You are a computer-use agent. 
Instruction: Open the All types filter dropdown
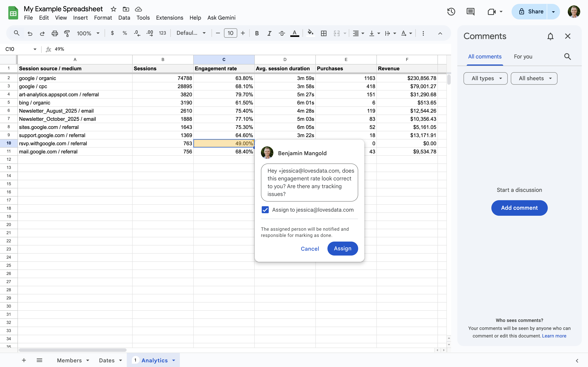(485, 78)
